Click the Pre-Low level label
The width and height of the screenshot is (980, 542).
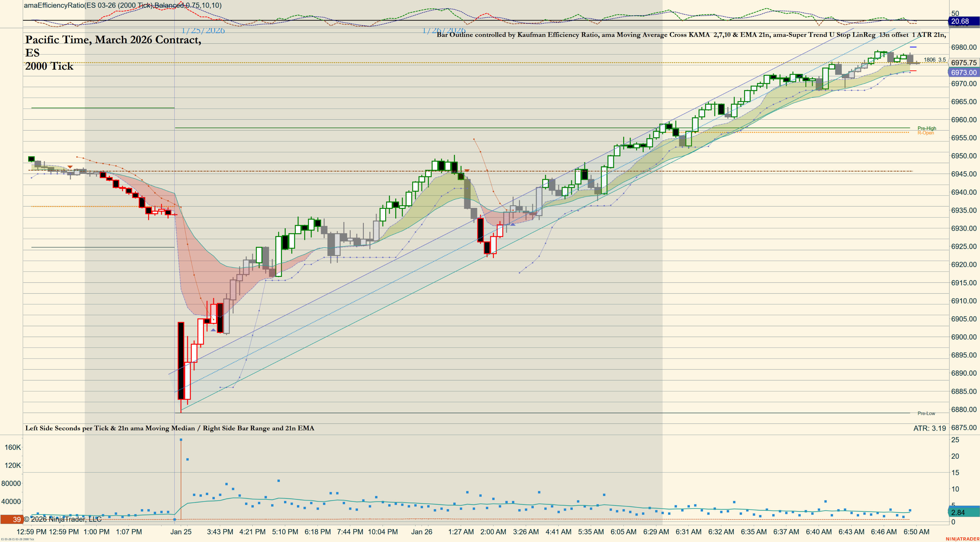coord(926,413)
